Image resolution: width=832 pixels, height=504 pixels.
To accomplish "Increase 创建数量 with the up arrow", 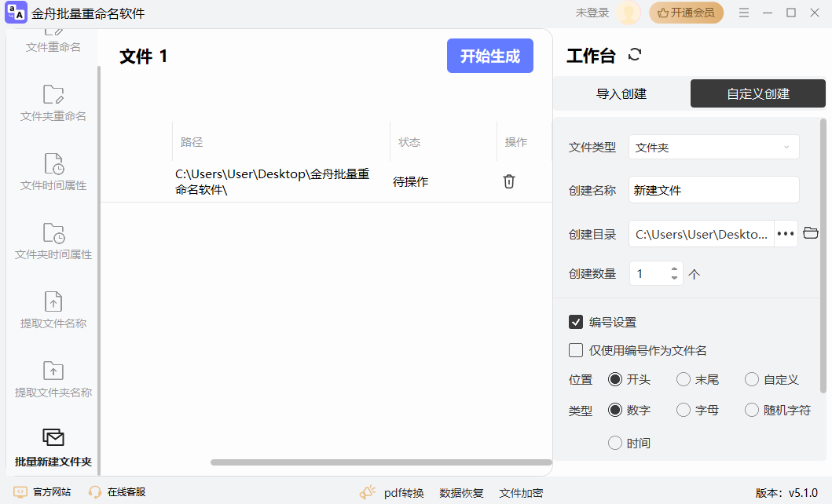I will tap(674, 268).
